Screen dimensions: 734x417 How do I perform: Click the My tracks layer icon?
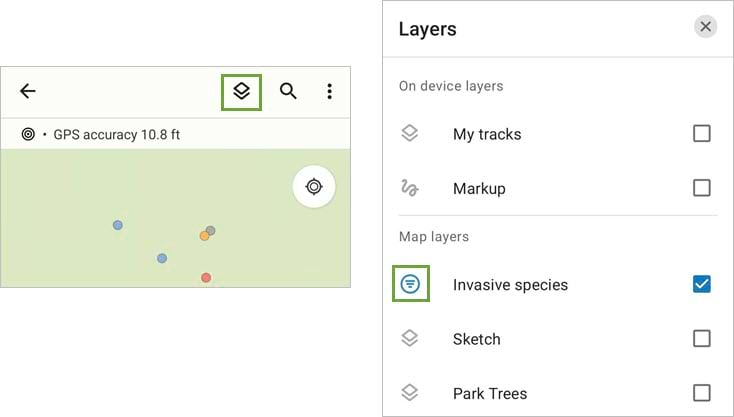(410, 134)
